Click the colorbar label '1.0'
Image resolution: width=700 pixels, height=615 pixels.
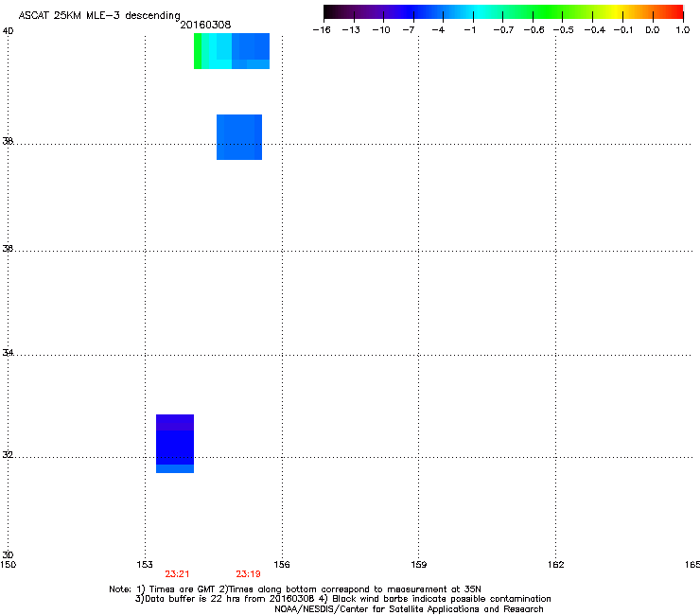click(683, 30)
